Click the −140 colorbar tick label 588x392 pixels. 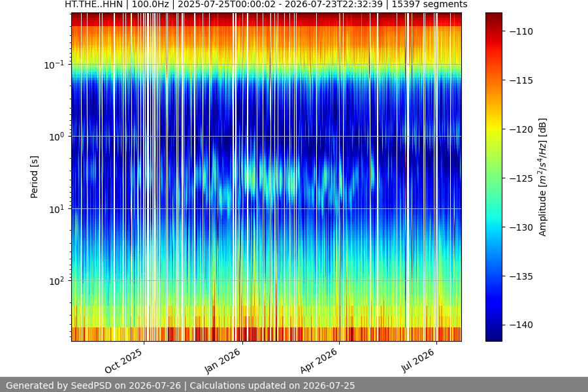(x=521, y=325)
